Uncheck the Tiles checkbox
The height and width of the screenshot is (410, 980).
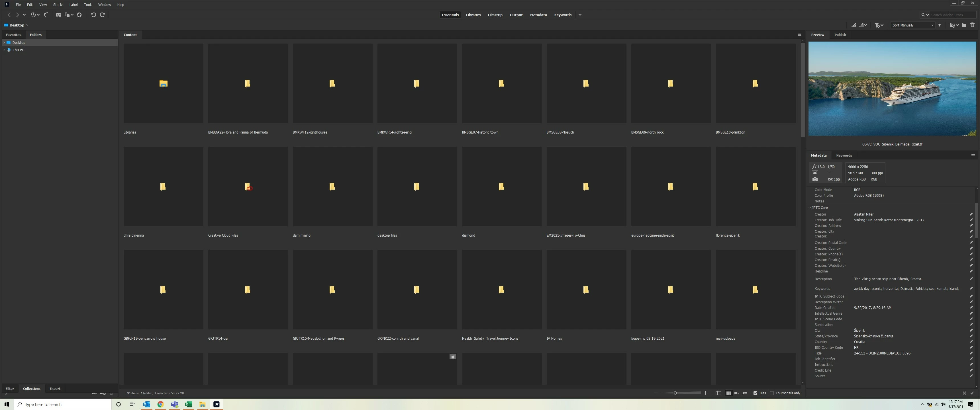point(755,393)
